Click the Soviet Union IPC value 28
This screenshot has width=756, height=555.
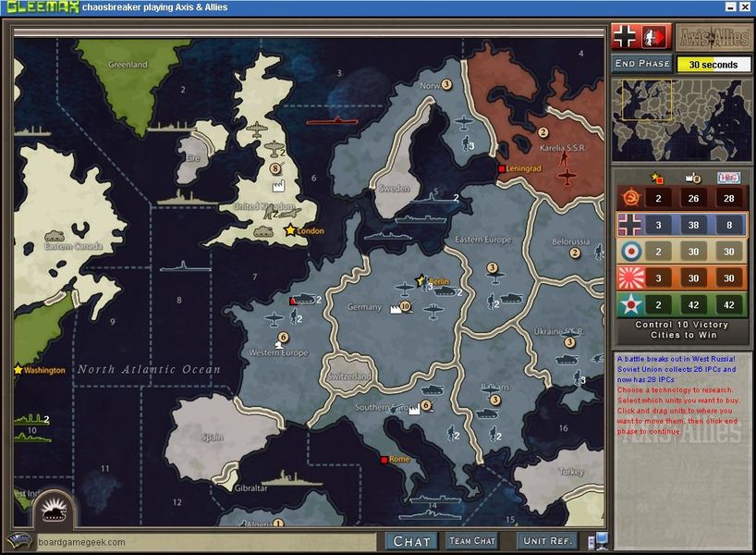(728, 198)
